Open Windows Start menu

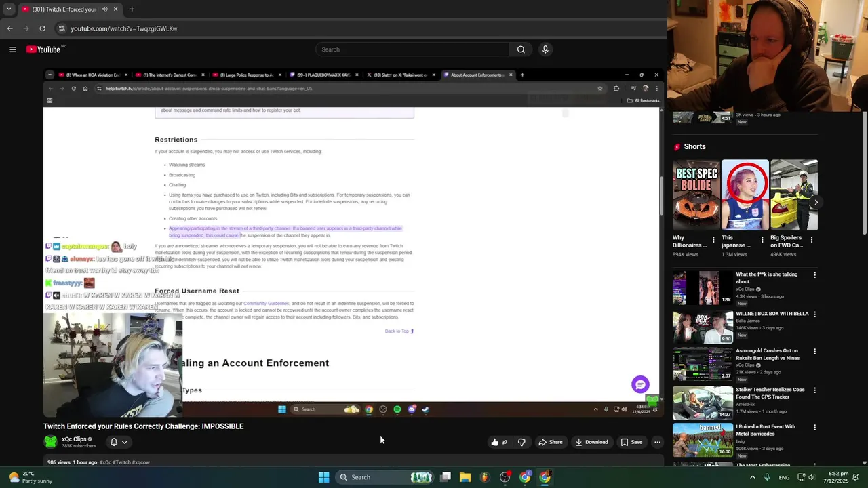coord(323,477)
